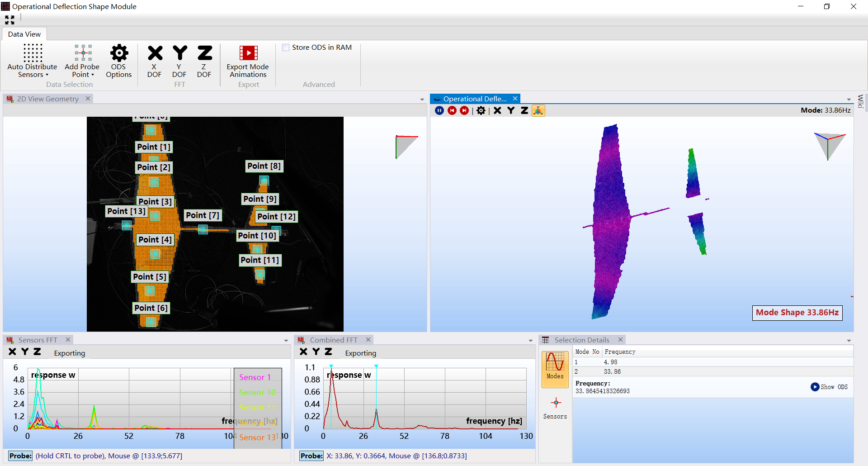Close the Combined FFT tab
The width and height of the screenshot is (868, 466).
click(368, 340)
